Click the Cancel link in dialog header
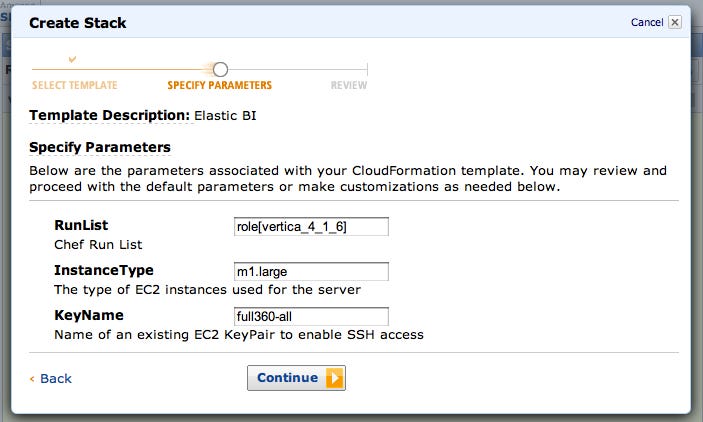This screenshot has width=703, height=422. 647,22
